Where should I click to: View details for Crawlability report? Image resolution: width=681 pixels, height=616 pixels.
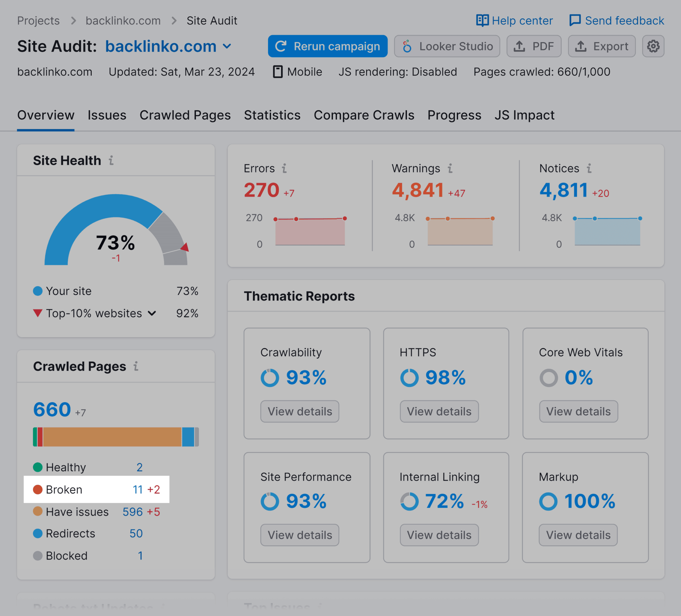300,411
